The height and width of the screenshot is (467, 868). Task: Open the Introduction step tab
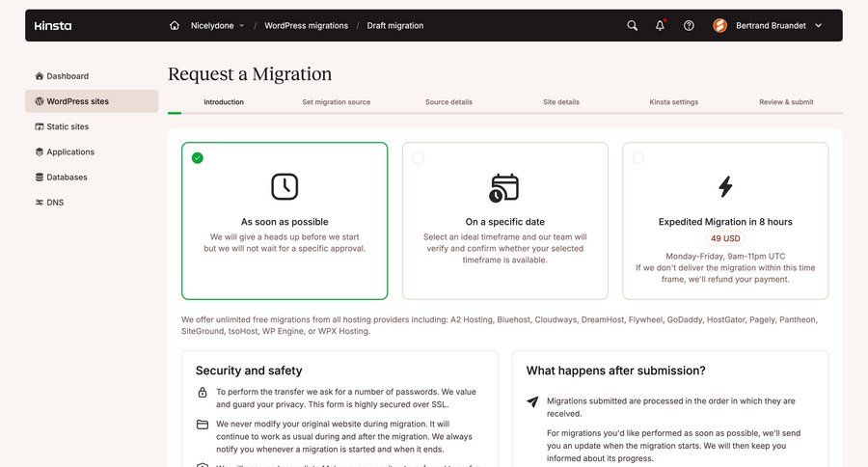tap(224, 102)
